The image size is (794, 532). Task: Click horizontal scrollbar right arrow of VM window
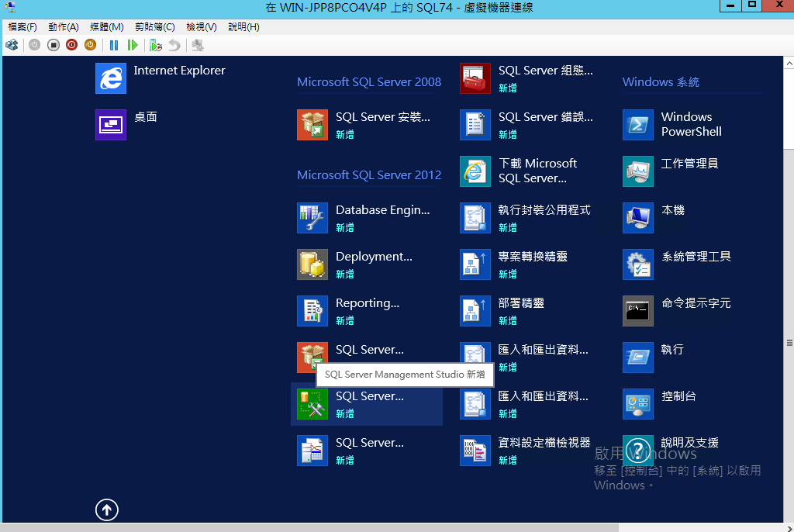789,528
